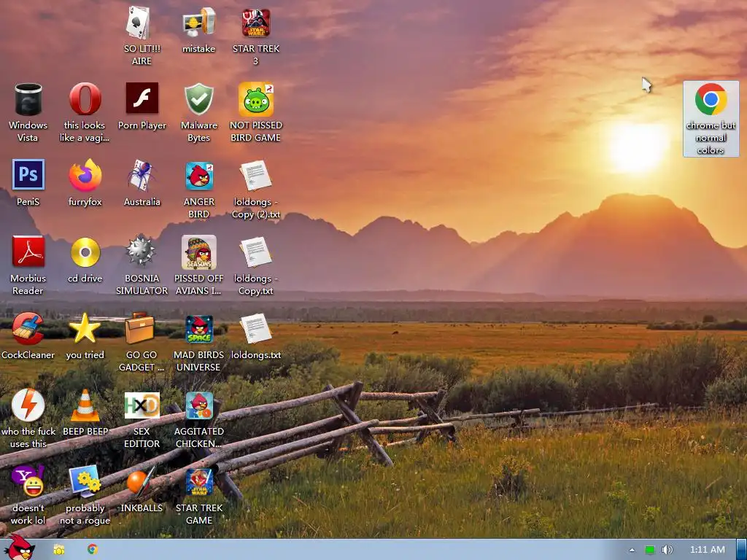The height and width of the screenshot is (560, 747).
Task: Open the PISSED OFF AVIANS Seasons icon
Action: (199, 252)
